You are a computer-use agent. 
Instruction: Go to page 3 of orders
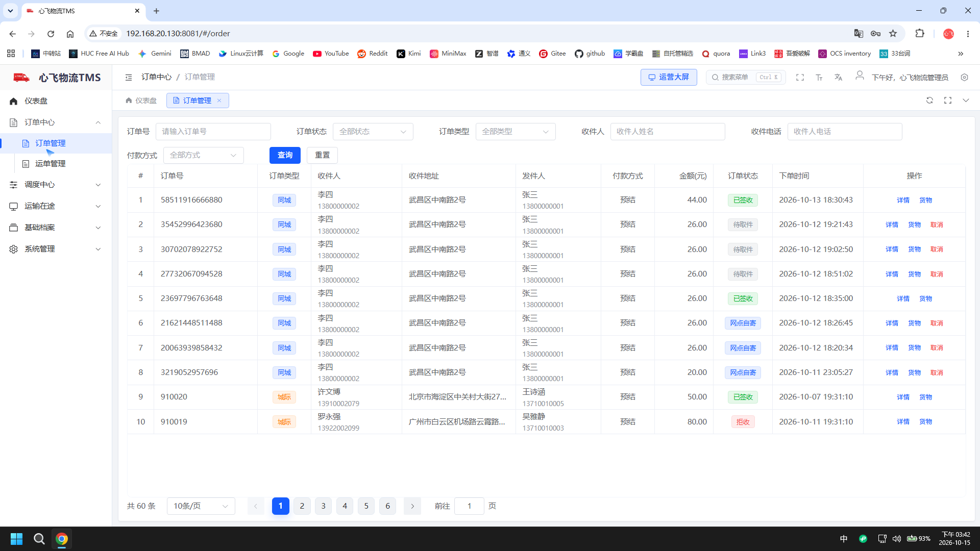(323, 506)
